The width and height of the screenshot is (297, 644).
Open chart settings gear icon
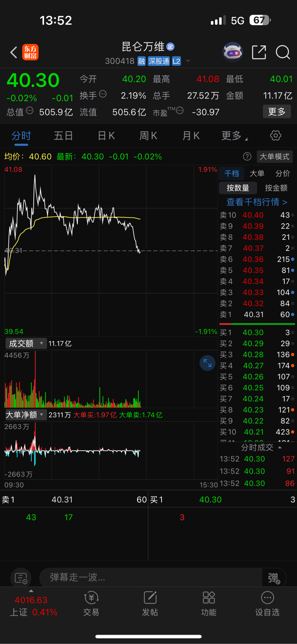[275, 136]
